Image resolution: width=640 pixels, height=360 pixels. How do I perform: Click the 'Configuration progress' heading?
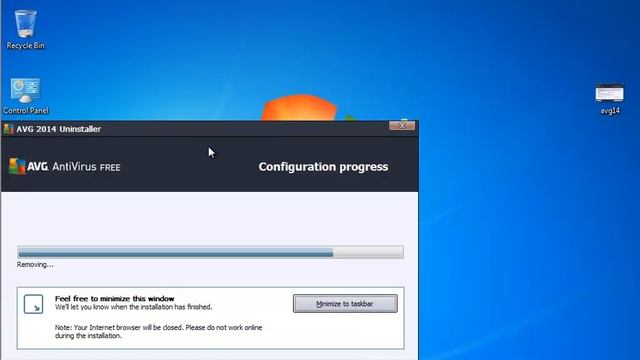(x=323, y=167)
